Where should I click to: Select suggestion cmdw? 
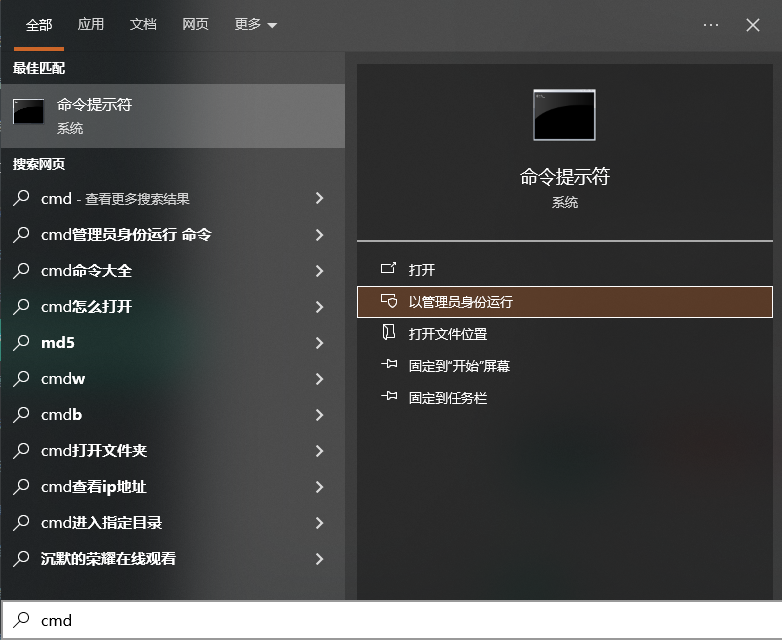tap(173, 379)
